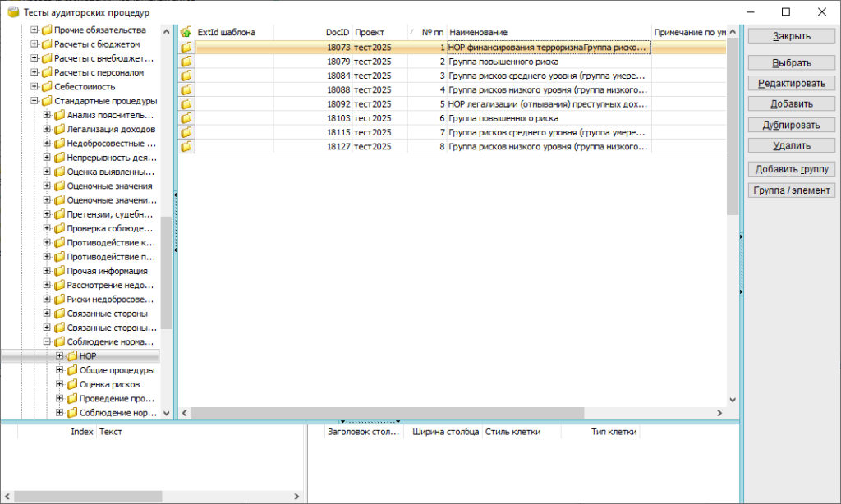Click the grid header add-folder icon
The image size is (841, 504).
(186, 32)
